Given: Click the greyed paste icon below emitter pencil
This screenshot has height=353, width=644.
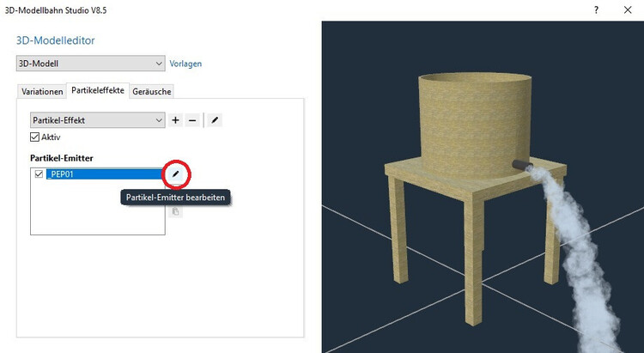Looking at the screenshot, I should point(175,211).
